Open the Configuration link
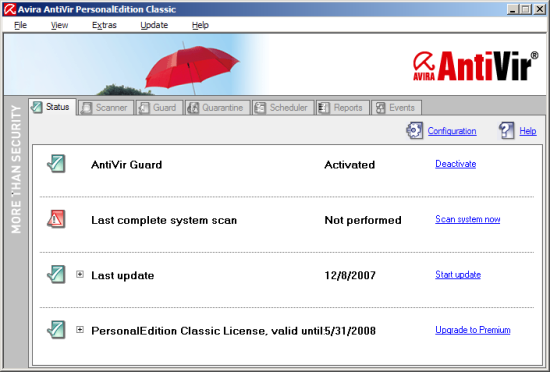The height and width of the screenshot is (372, 550). pyautogui.click(x=452, y=131)
